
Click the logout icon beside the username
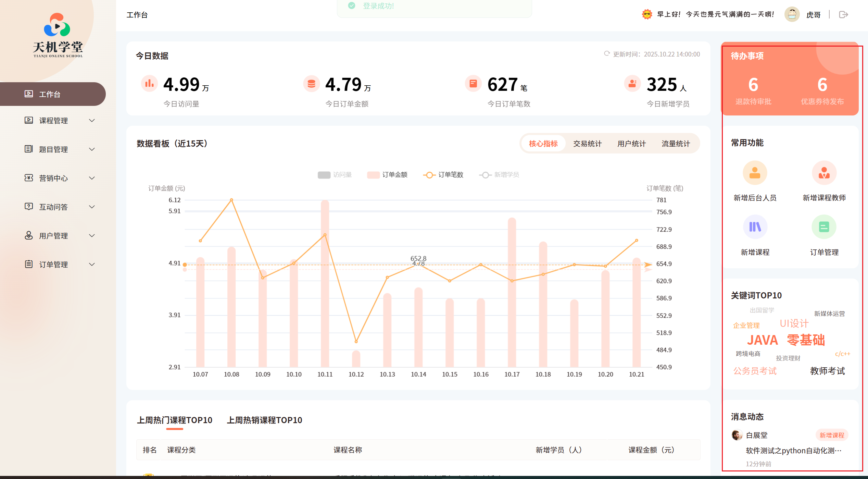pos(843,15)
